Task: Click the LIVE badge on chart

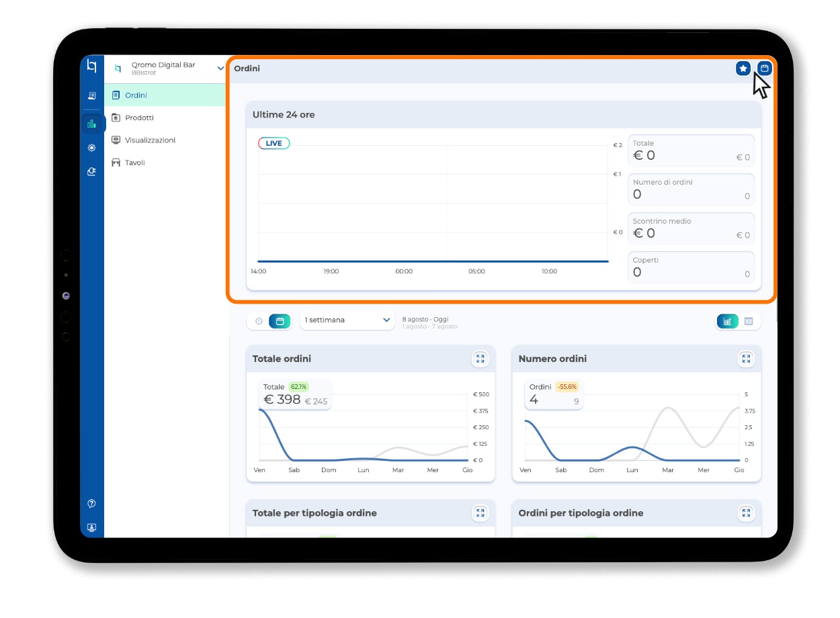Action: coord(274,143)
